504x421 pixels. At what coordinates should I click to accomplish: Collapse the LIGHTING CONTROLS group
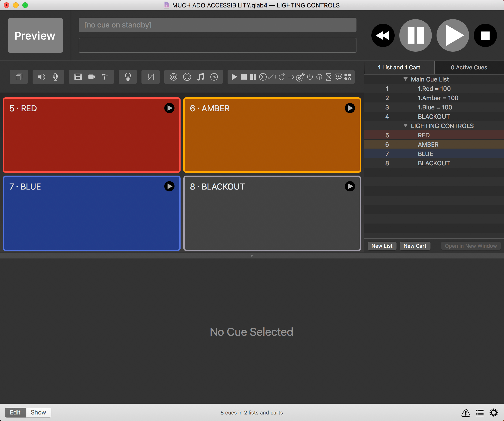coord(406,126)
